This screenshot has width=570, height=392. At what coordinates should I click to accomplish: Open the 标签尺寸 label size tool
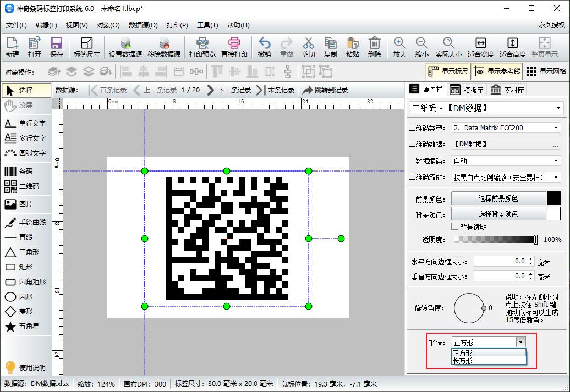[x=86, y=47]
